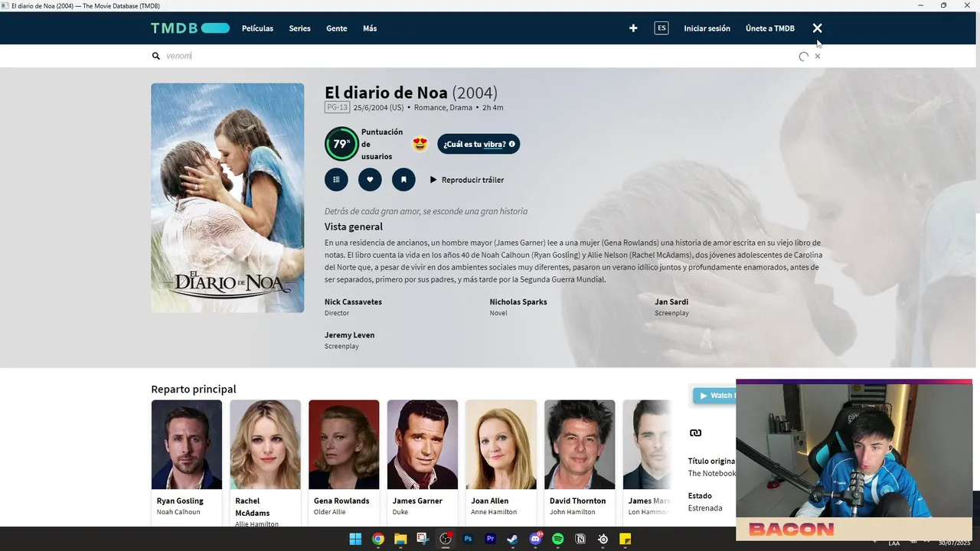
Task: Open File Explorer from taskbar
Action: 400,539
